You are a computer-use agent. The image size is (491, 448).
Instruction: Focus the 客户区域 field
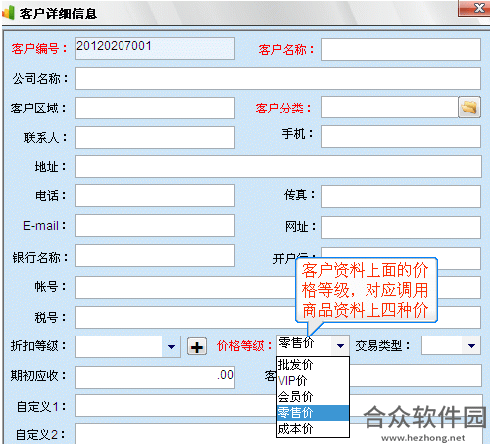[154, 108]
